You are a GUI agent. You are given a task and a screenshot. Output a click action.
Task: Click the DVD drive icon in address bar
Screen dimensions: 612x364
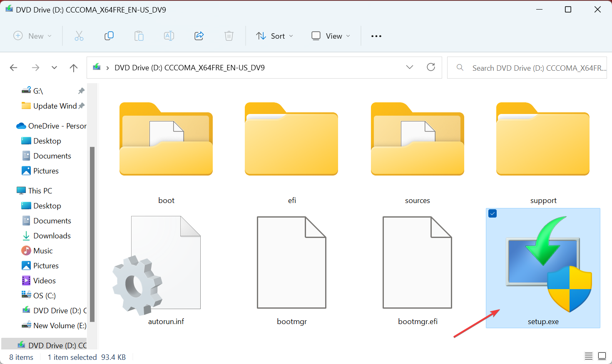(97, 67)
